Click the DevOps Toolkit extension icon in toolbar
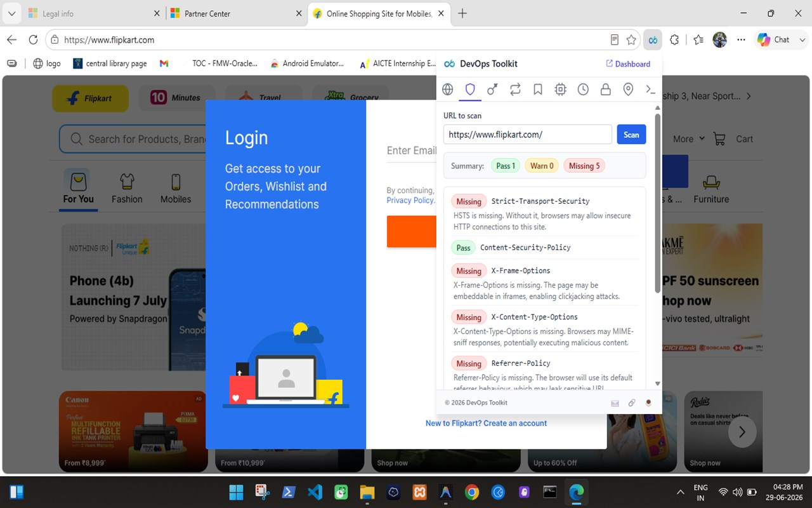The image size is (812, 508). pyautogui.click(x=652, y=40)
